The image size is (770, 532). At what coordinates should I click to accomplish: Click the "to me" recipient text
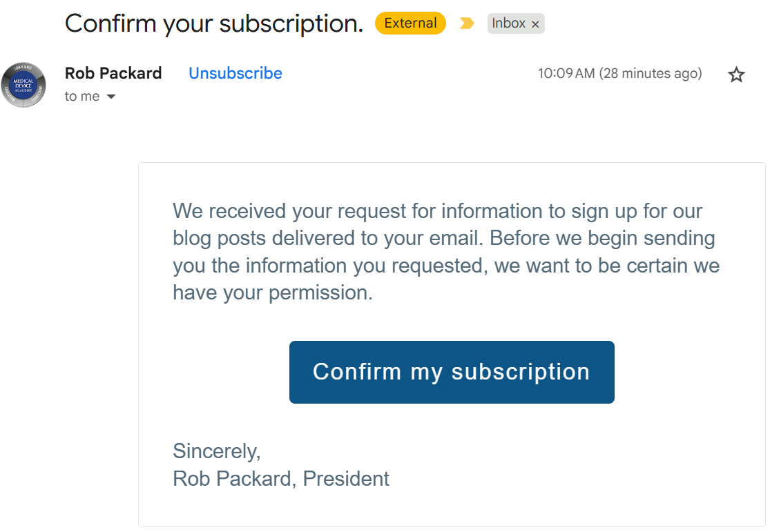[x=81, y=97]
